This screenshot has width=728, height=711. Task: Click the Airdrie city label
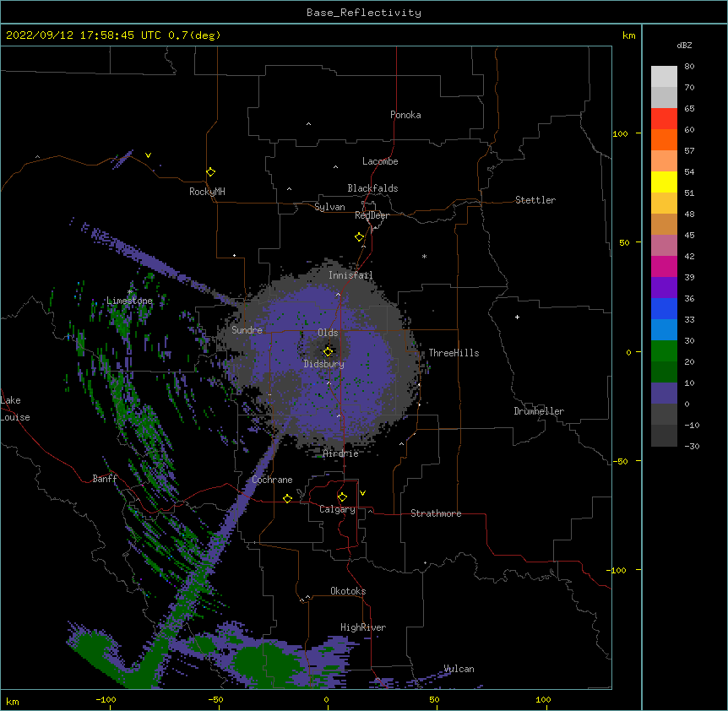[340, 453]
